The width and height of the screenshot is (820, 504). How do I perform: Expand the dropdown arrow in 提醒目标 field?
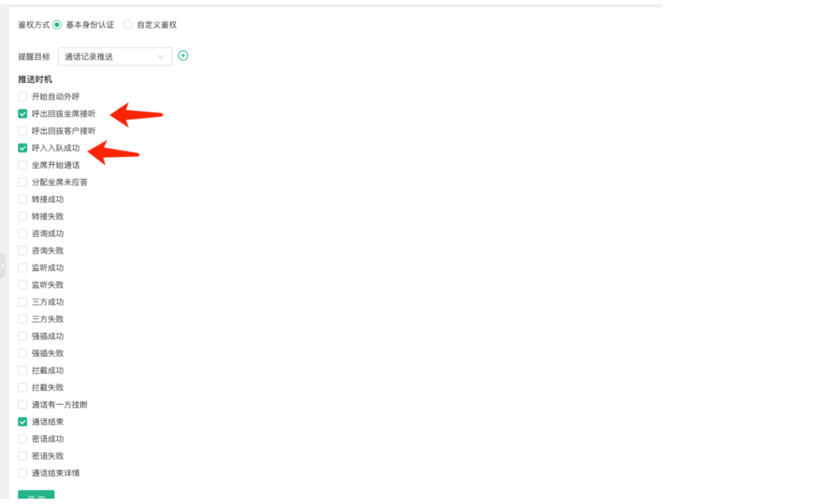coord(160,57)
